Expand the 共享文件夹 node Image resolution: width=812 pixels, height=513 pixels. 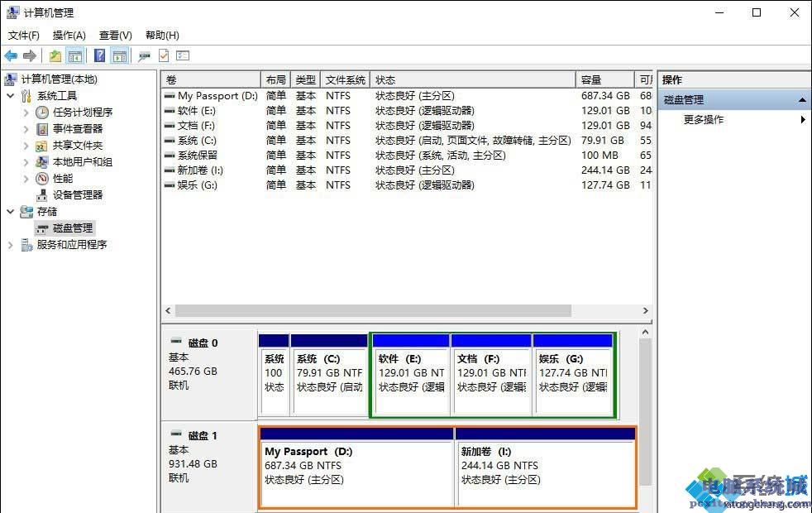26,146
